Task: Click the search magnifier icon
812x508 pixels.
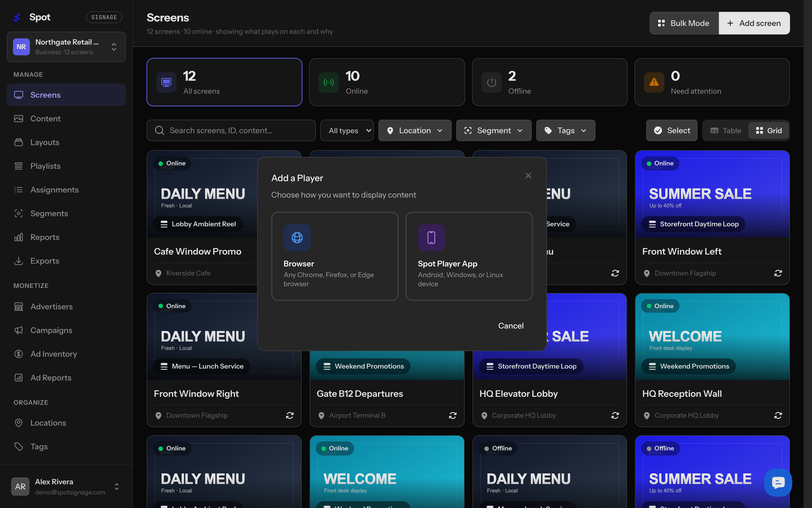Action: (159, 130)
